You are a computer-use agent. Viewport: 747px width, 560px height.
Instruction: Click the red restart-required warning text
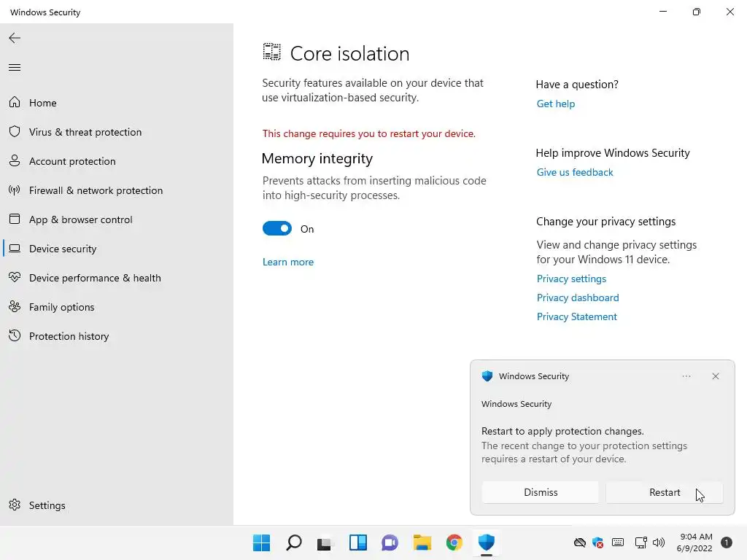[x=368, y=134]
